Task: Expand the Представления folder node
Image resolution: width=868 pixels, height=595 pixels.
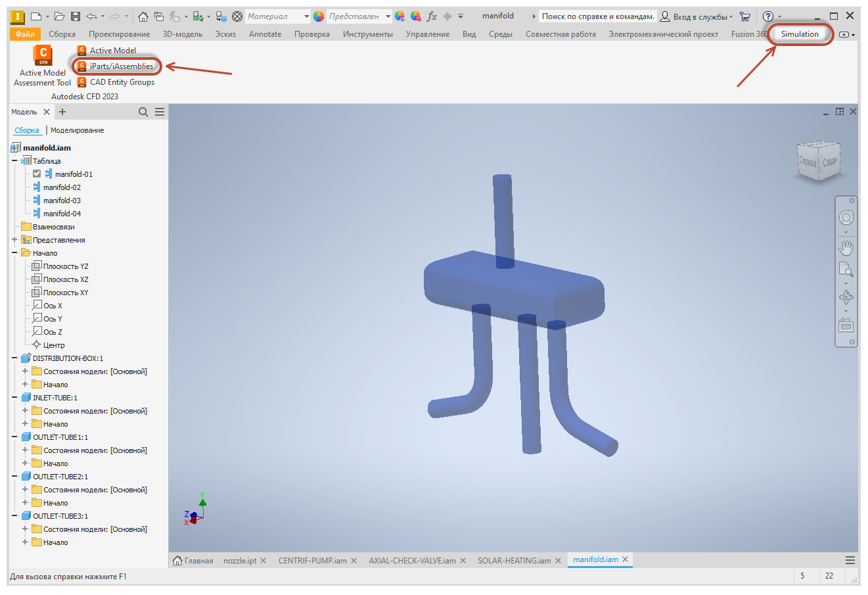Action: coord(14,240)
